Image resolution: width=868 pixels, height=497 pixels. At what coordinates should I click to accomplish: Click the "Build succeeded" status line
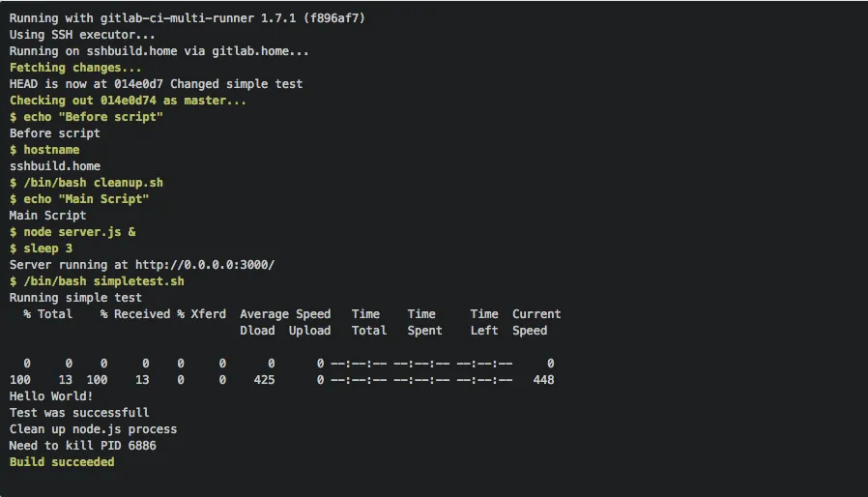(x=62, y=462)
